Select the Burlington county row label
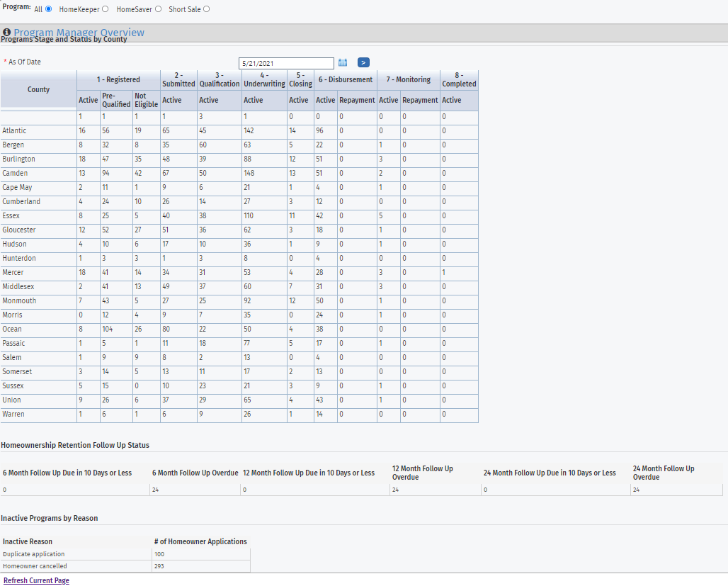Image resolution: width=728 pixels, height=586 pixels. pos(18,159)
